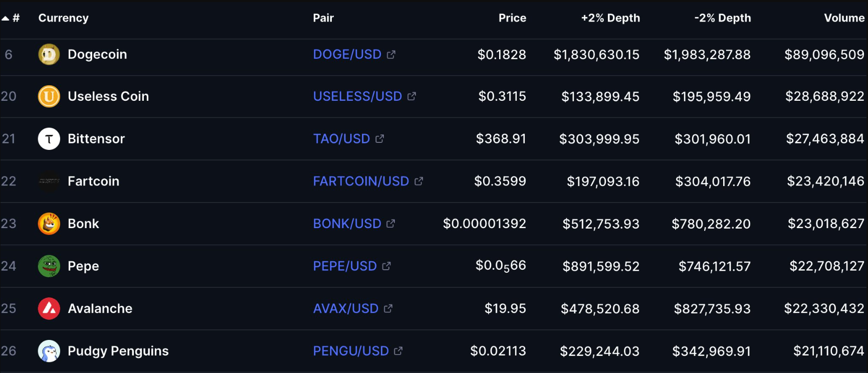Open the DOGE/USD pair link
The height and width of the screenshot is (373, 868).
pos(347,54)
